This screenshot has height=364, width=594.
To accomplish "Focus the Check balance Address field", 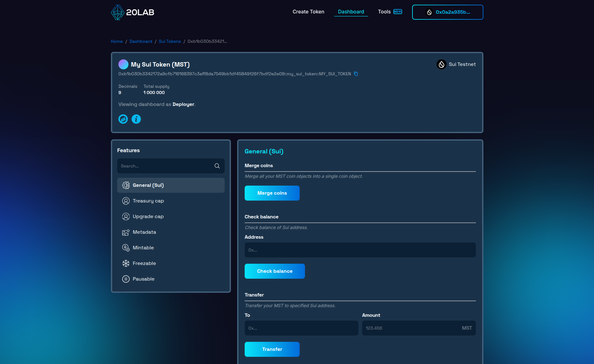I will tap(360, 250).
